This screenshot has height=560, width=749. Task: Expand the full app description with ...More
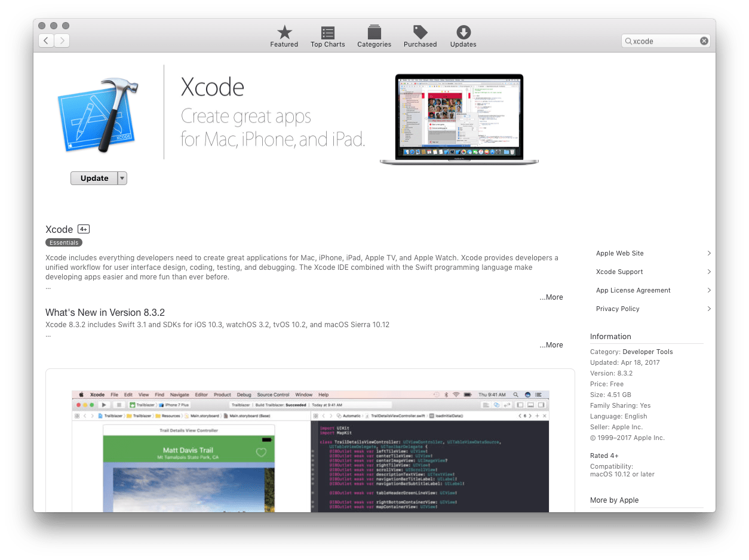tap(551, 297)
